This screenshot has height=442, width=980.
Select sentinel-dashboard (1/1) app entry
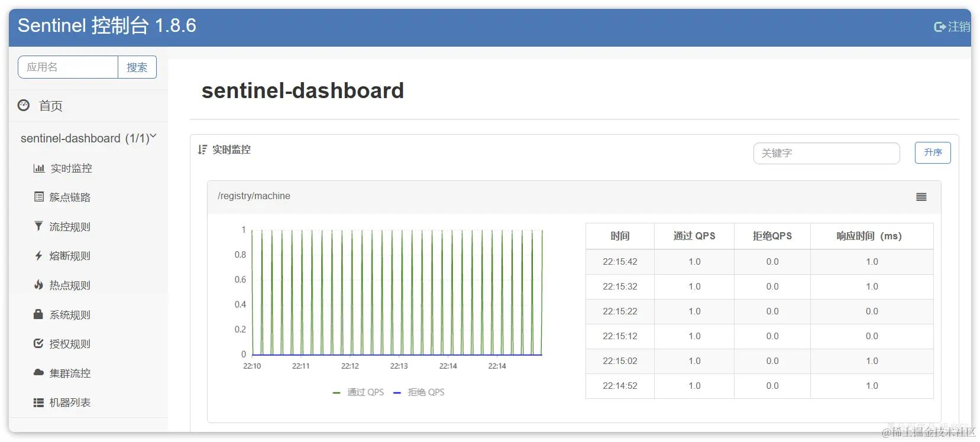[85, 138]
